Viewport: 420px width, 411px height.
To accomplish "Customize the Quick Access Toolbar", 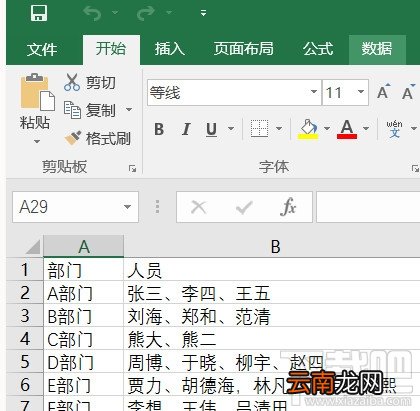I will click(x=203, y=13).
